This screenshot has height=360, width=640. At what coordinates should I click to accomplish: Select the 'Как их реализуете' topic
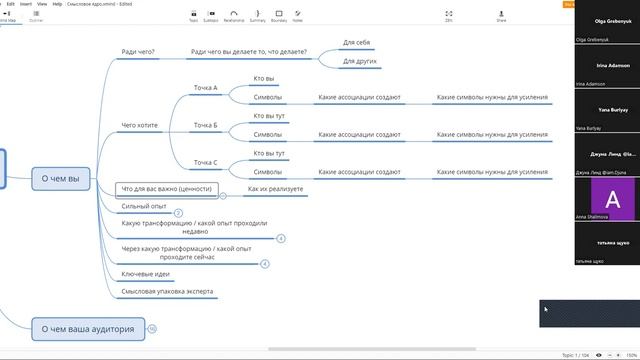[x=275, y=189]
